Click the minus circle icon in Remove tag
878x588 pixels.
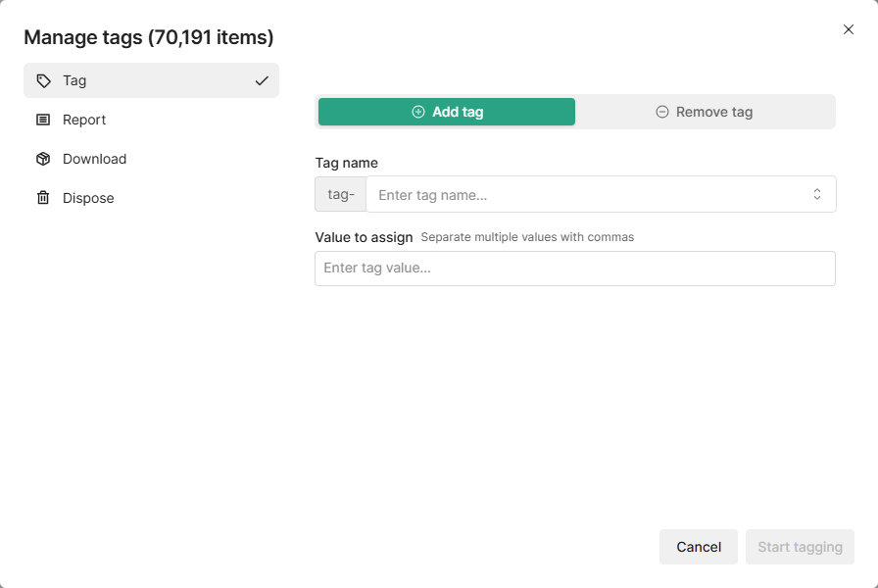pyautogui.click(x=661, y=112)
